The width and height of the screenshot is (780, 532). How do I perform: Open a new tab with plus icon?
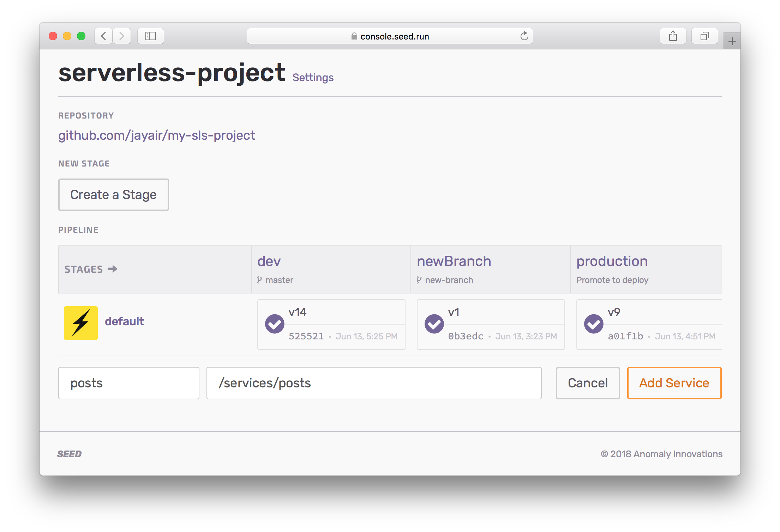732,42
